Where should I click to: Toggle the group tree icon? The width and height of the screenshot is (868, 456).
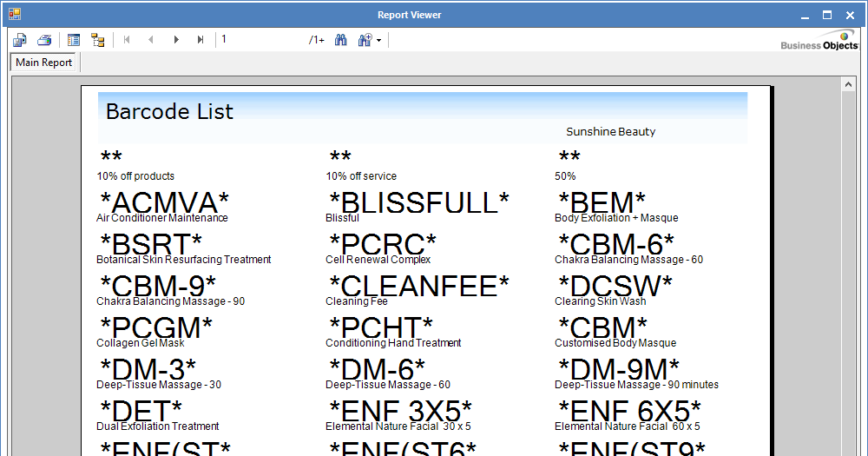pyautogui.click(x=97, y=40)
